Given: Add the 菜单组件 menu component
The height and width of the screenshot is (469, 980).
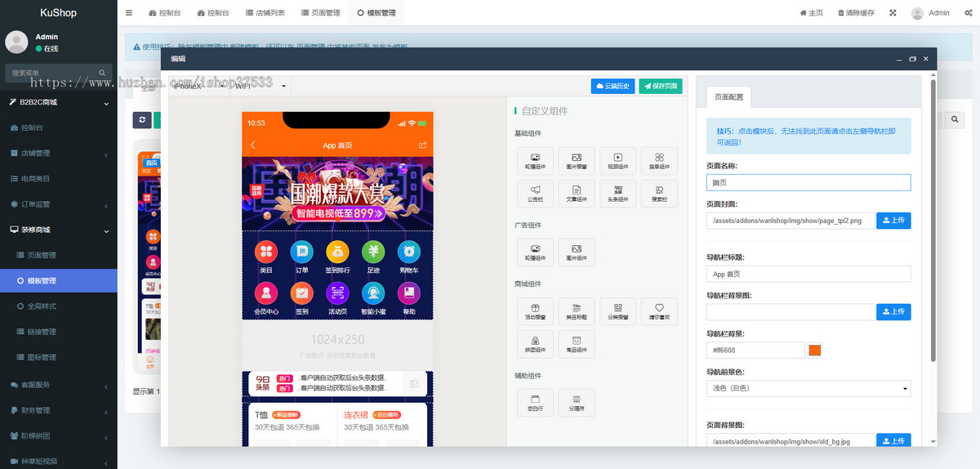Looking at the screenshot, I should 659,161.
